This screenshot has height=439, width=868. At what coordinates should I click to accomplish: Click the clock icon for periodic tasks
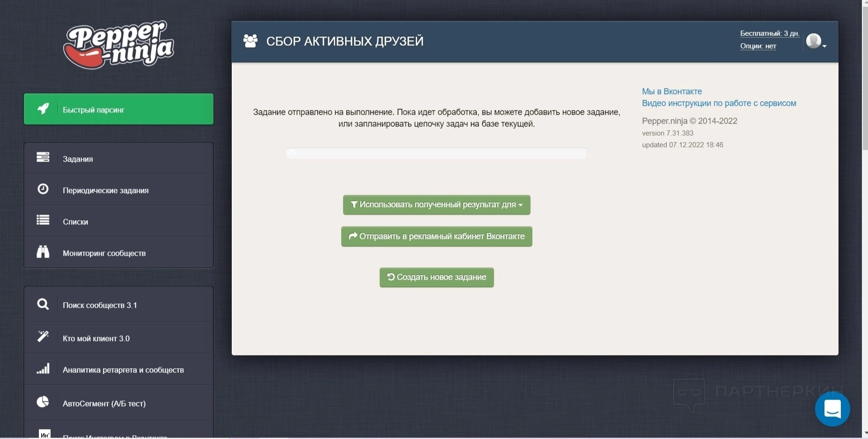tap(43, 189)
